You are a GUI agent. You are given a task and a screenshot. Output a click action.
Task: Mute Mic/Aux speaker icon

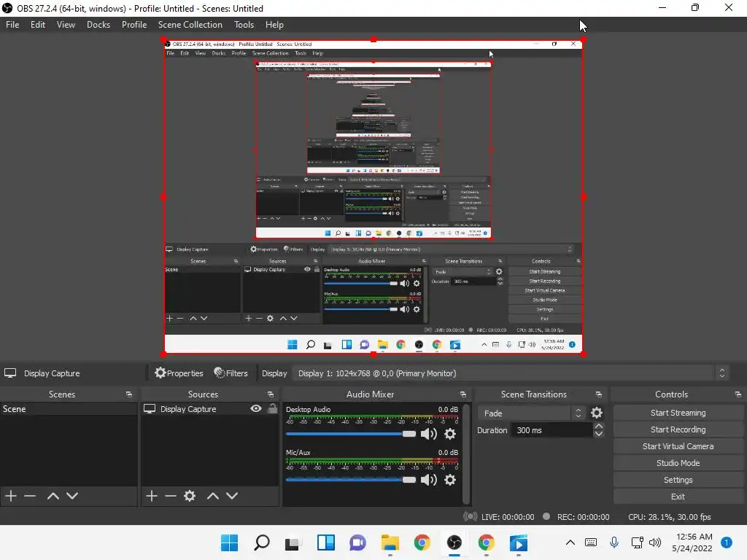pyautogui.click(x=429, y=480)
